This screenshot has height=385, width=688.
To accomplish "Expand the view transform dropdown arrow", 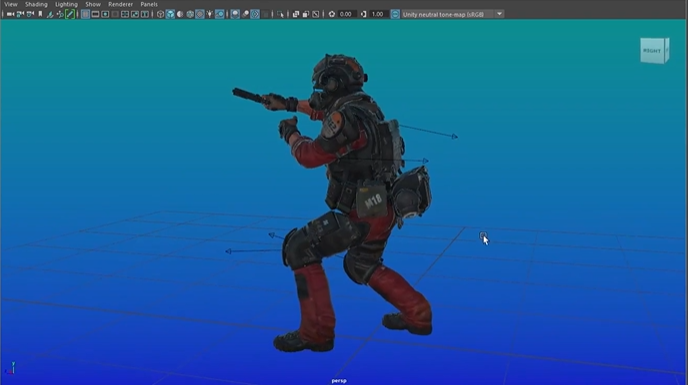I will pyautogui.click(x=499, y=14).
